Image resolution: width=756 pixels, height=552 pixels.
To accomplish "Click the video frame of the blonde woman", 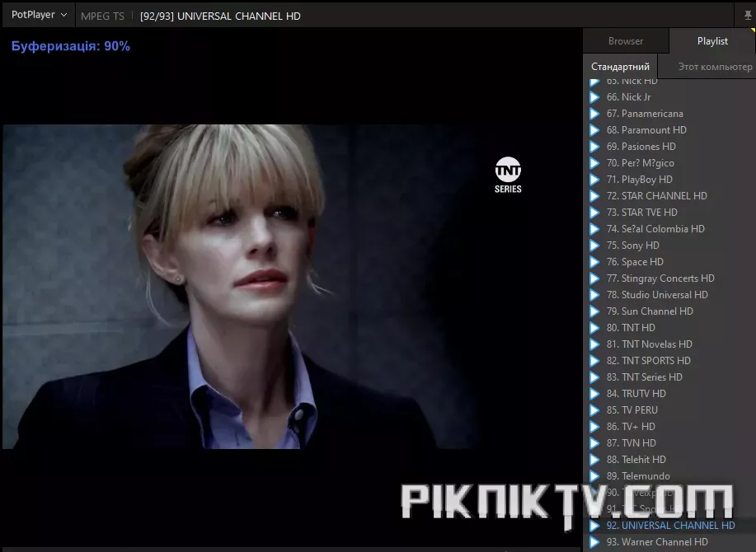I will pos(291,287).
